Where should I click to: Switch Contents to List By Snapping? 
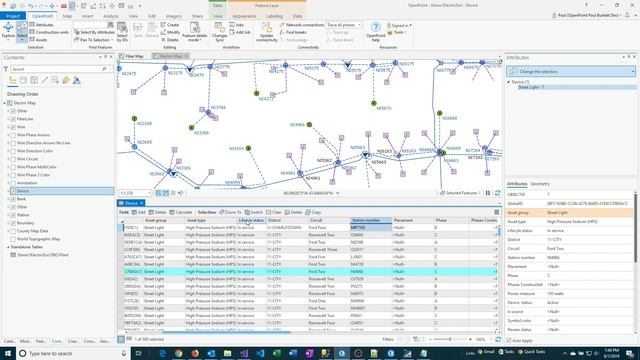point(55,80)
